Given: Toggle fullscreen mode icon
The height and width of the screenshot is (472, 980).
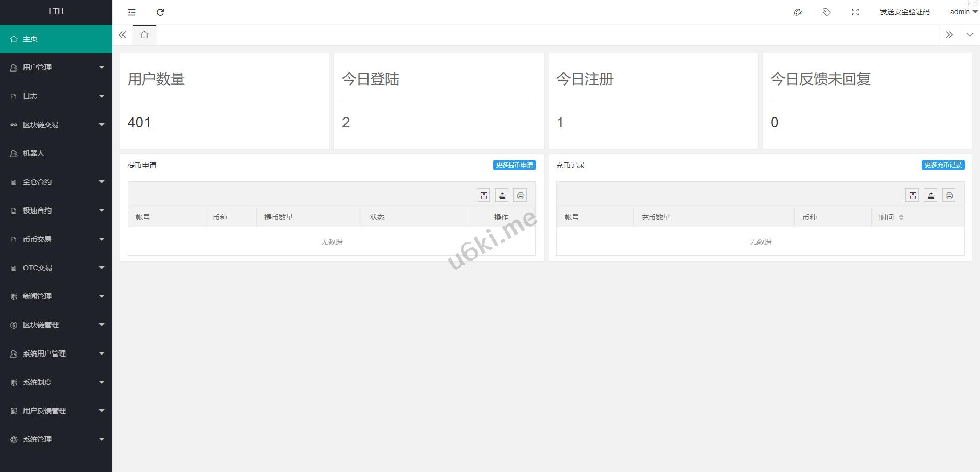Looking at the screenshot, I should click(855, 12).
